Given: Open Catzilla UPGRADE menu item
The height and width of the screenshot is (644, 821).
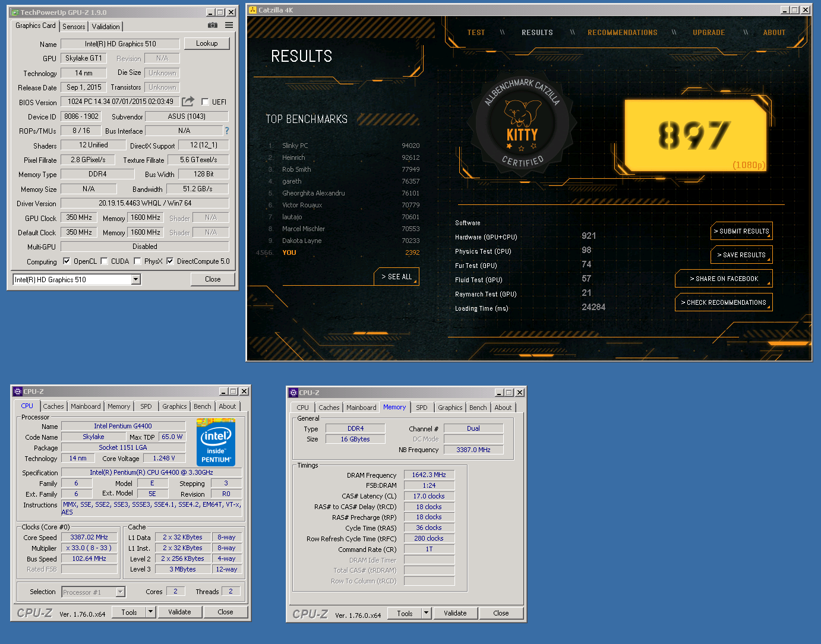Looking at the screenshot, I should [709, 33].
